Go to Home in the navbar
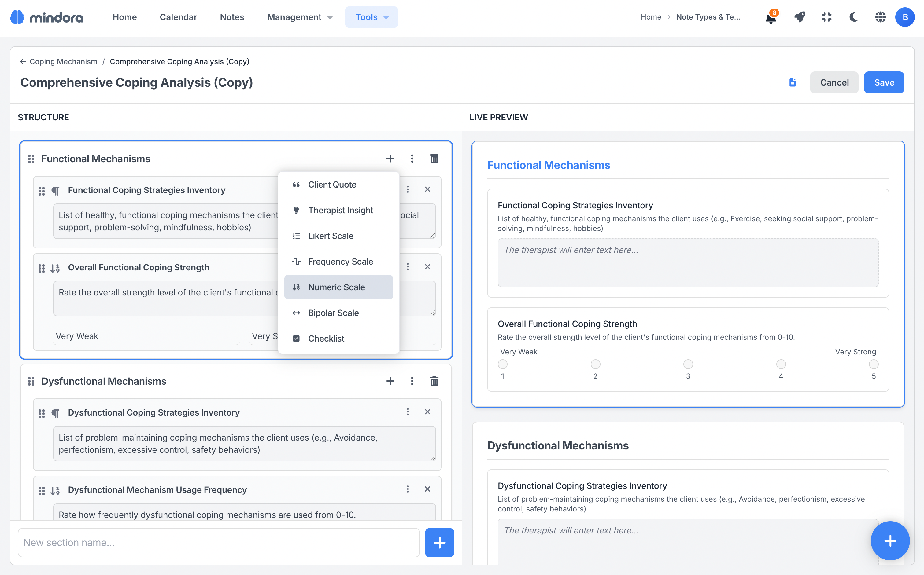The width and height of the screenshot is (924, 575). click(125, 17)
